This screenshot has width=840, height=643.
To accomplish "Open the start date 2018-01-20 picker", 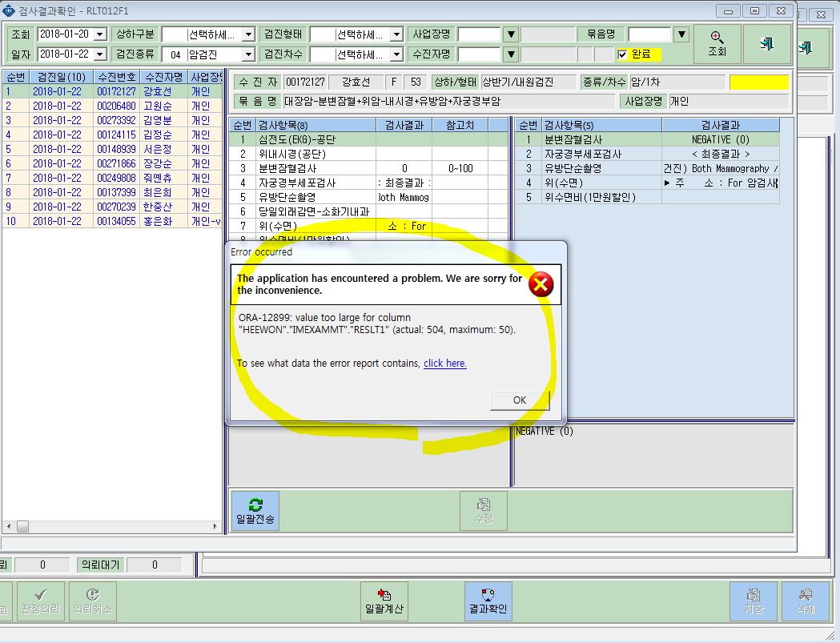I will click(x=99, y=34).
